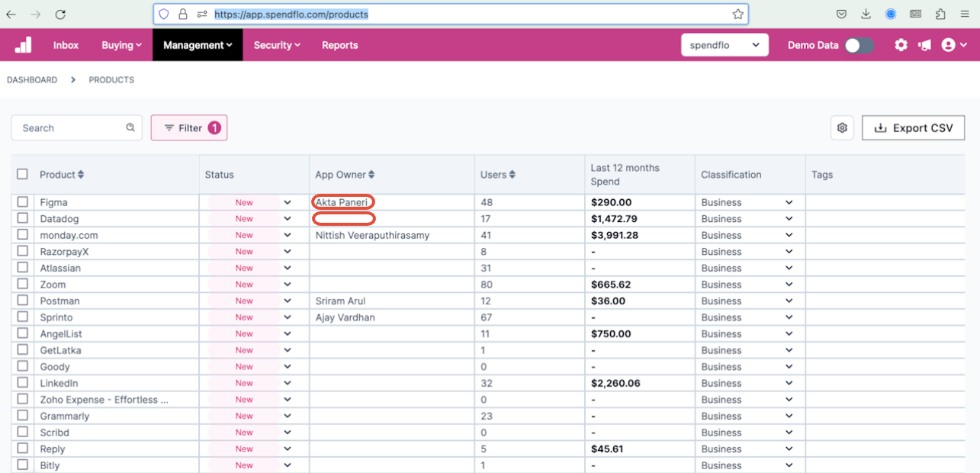Viewport: 980px width, 473px height.
Task: Click the Pocket save icon in the toolbar
Action: tap(841, 14)
